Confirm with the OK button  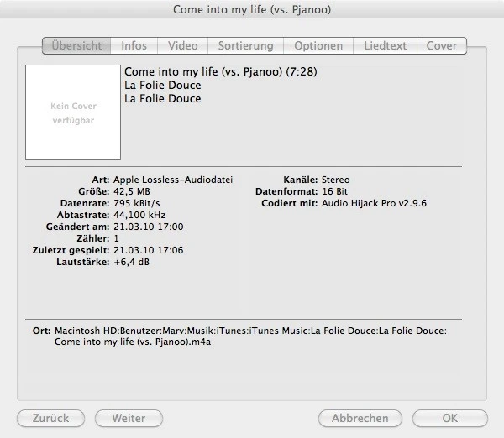click(449, 418)
